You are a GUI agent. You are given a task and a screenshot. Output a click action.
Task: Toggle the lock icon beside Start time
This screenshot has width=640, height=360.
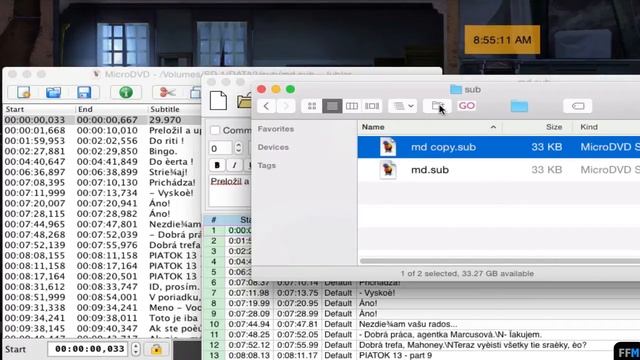(156, 349)
